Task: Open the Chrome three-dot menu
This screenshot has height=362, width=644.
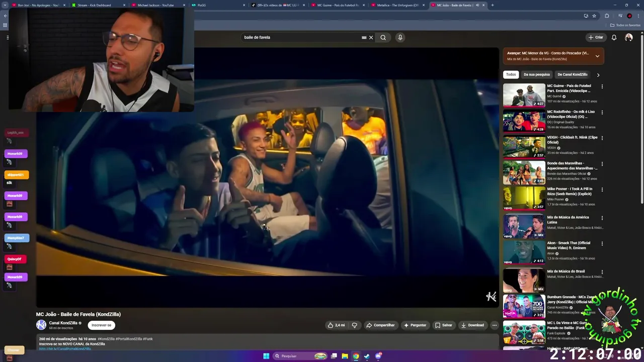Action: pos(637,16)
